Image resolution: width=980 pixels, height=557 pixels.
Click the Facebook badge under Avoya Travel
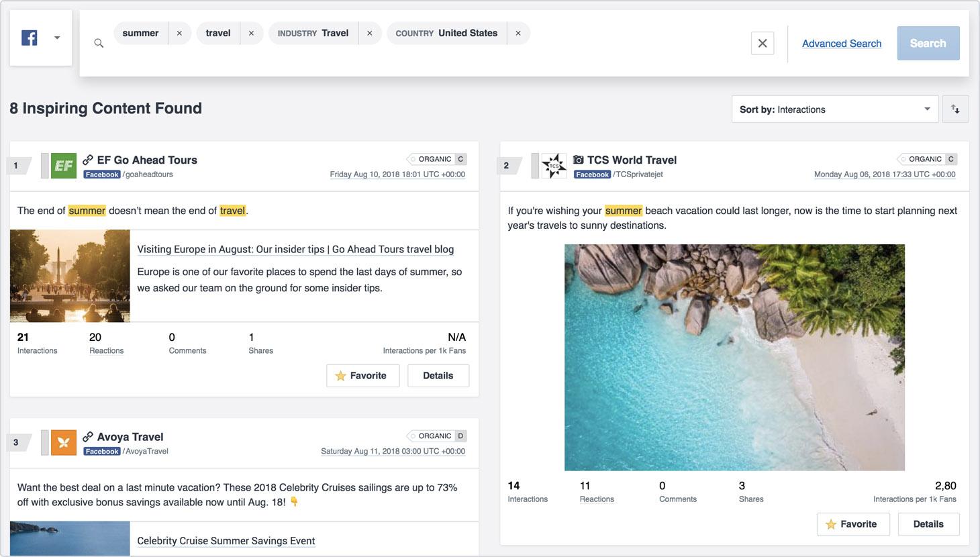(x=102, y=452)
